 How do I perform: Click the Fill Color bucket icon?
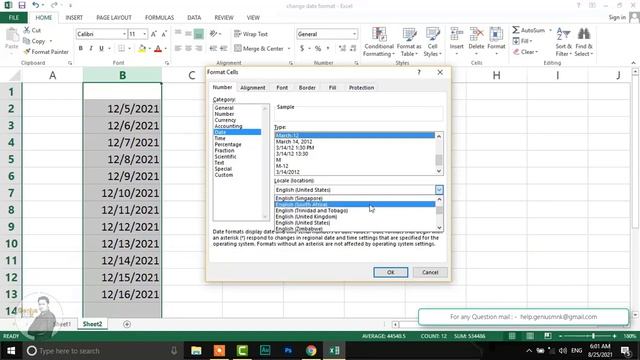tap(142, 49)
